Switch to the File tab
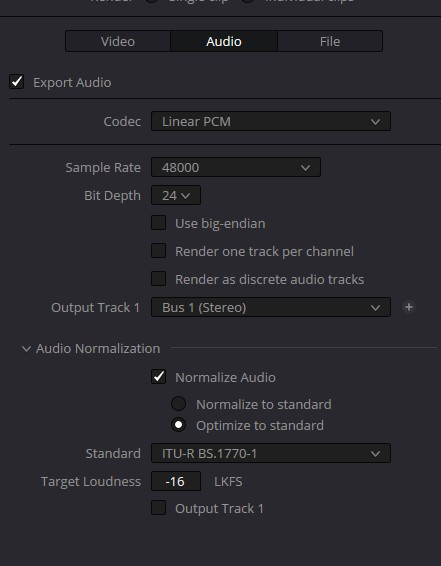The image size is (441, 566). pyautogui.click(x=330, y=41)
